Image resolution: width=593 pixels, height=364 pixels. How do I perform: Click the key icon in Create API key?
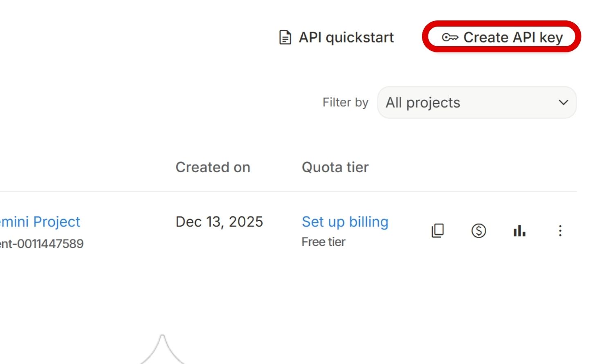tap(450, 38)
